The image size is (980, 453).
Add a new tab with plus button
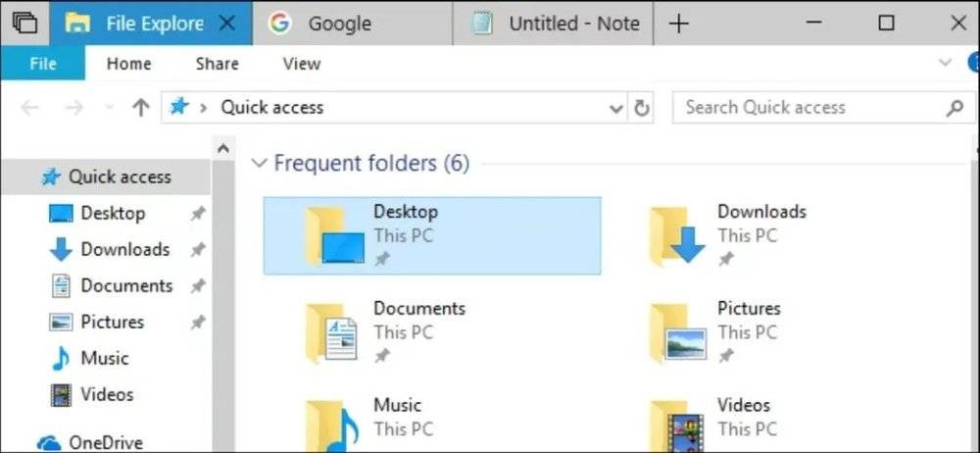tap(678, 24)
